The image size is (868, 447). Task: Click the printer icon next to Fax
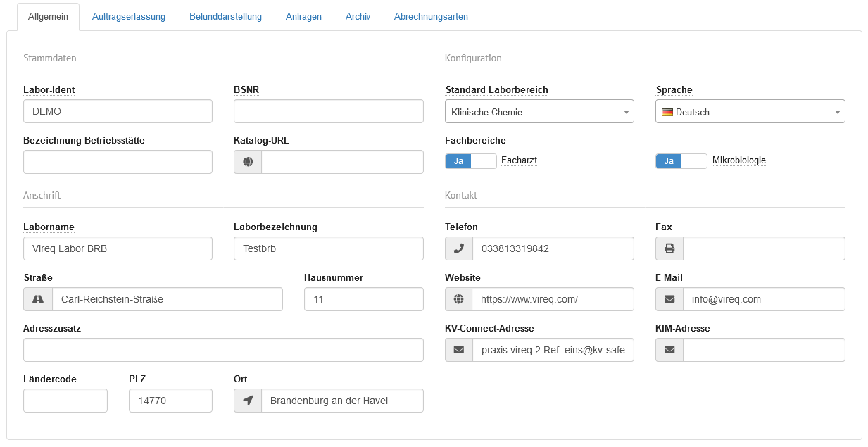pyautogui.click(x=669, y=248)
